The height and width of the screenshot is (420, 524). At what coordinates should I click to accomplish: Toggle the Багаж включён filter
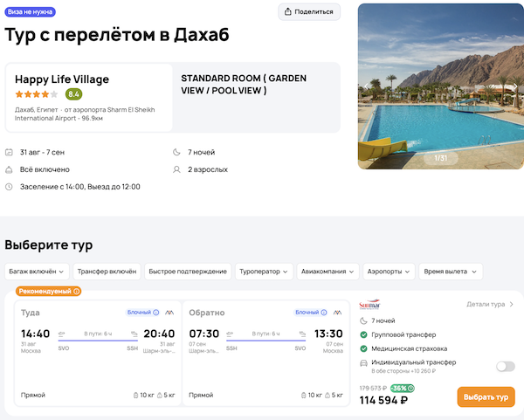point(36,272)
